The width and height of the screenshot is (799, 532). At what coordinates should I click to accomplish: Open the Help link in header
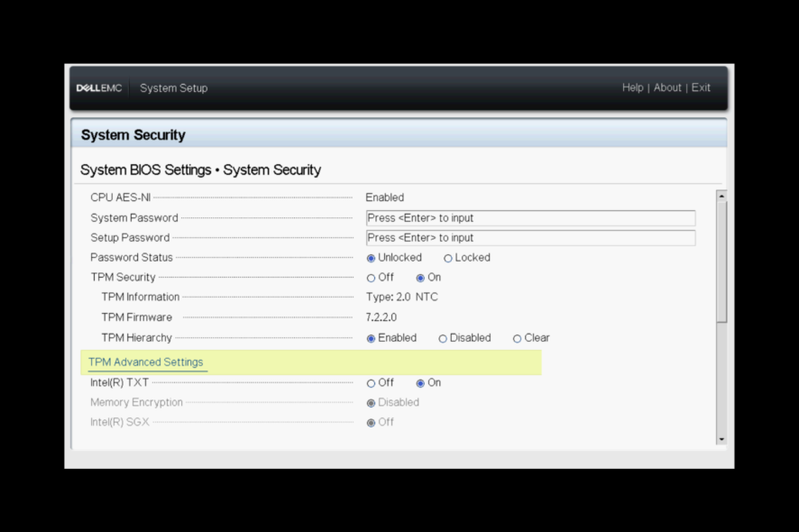(x=632, y=87)
